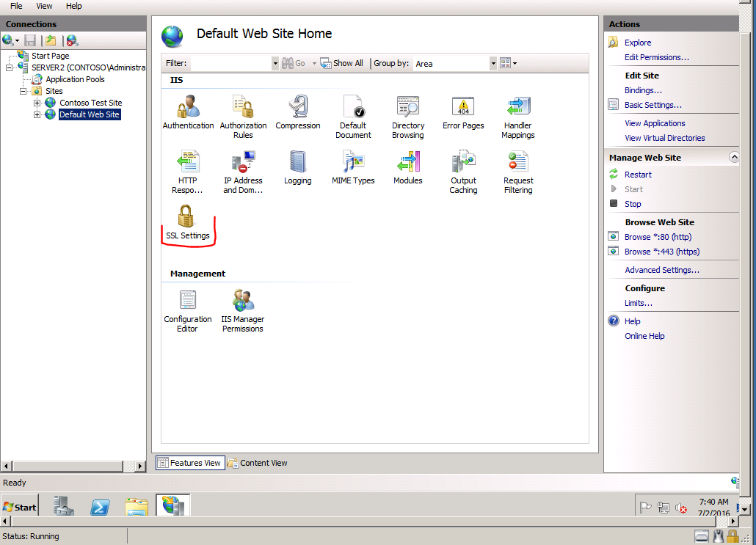Open the Output Caching feature
This screenshot has height=545, width=756.
click(463, 172)
